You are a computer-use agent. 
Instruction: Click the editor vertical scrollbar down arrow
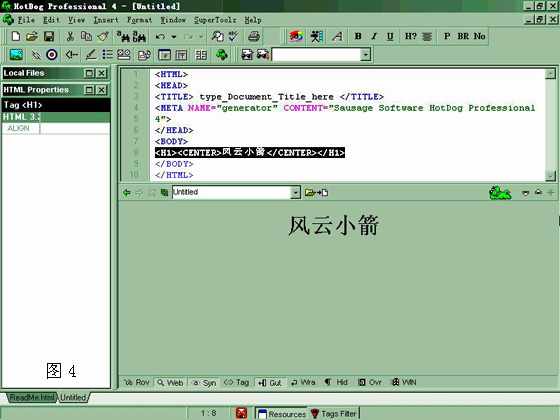point(550,175)
